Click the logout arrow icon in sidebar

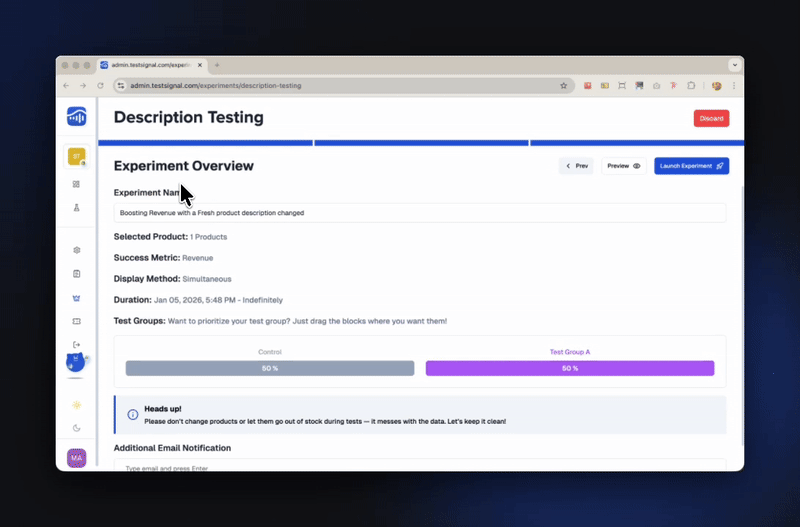tap(77, 345)
